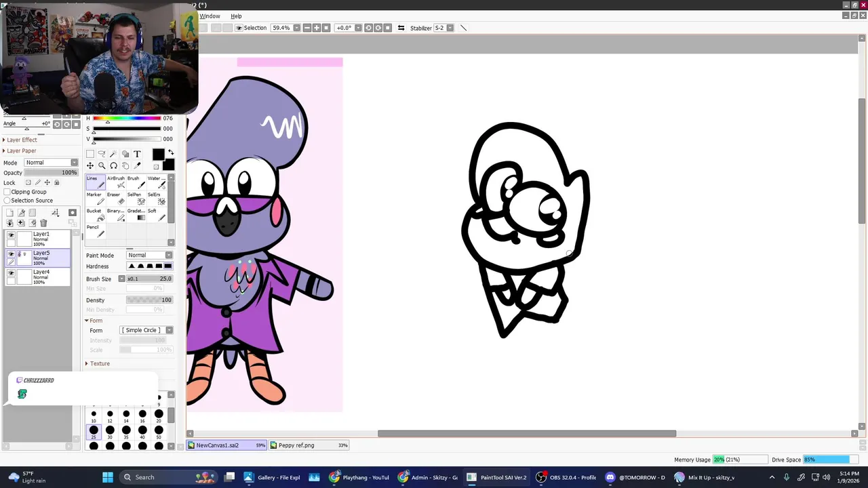Select the AirBrush tool
The height and width of the screenshot is (488, 868).
[116, 182]
